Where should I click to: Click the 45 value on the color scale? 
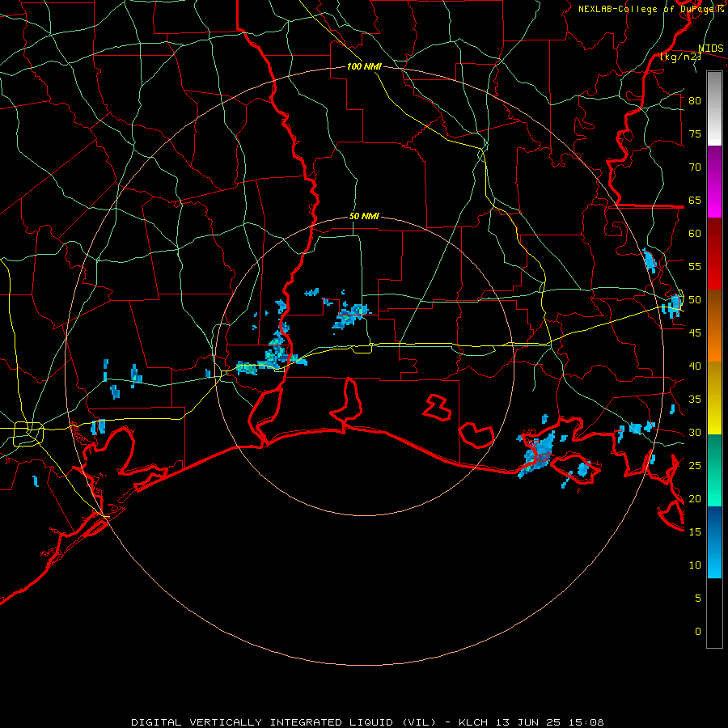click(x=695, y=333)
